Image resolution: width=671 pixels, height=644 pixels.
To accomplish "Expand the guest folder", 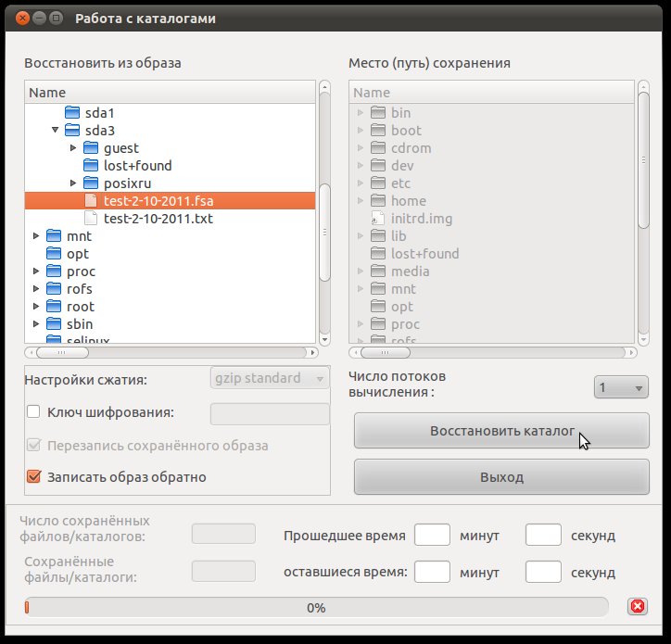I will point(73,147).
